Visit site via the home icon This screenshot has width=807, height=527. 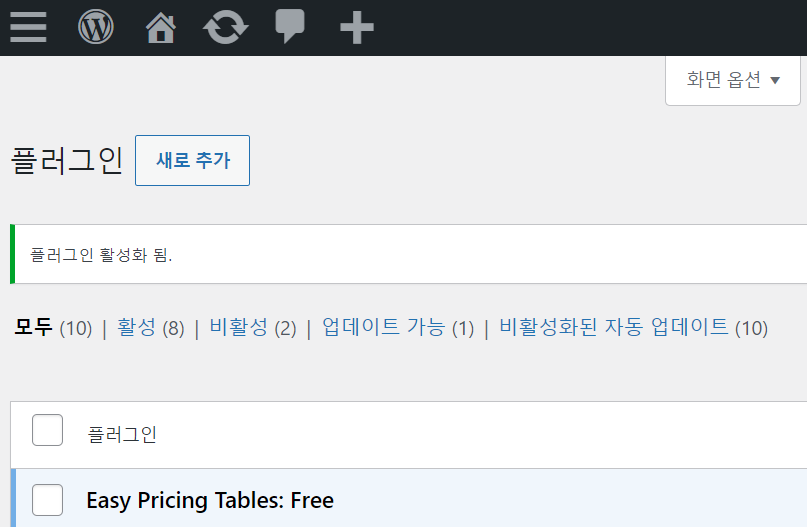[x=161, y=27]
